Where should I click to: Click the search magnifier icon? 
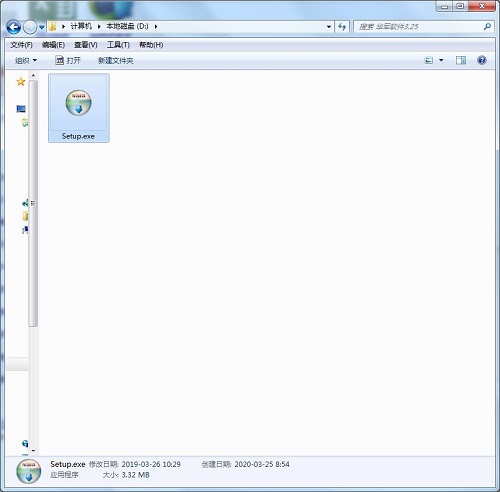(x=487, y=27)
